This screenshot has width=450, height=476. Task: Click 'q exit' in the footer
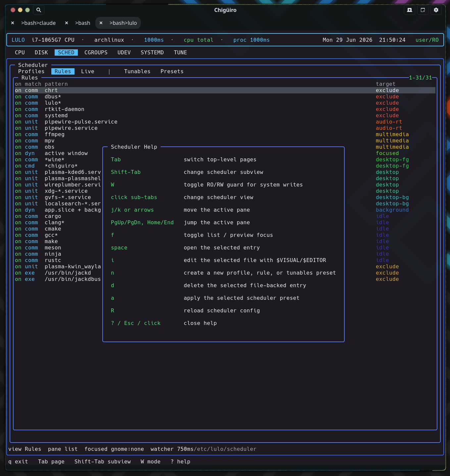point(18,461)
